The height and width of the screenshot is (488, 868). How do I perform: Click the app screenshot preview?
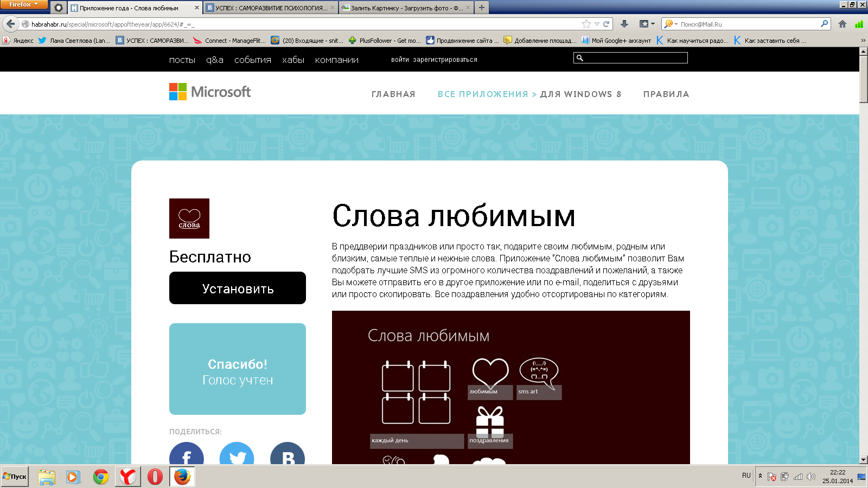[x=511, y=387]
